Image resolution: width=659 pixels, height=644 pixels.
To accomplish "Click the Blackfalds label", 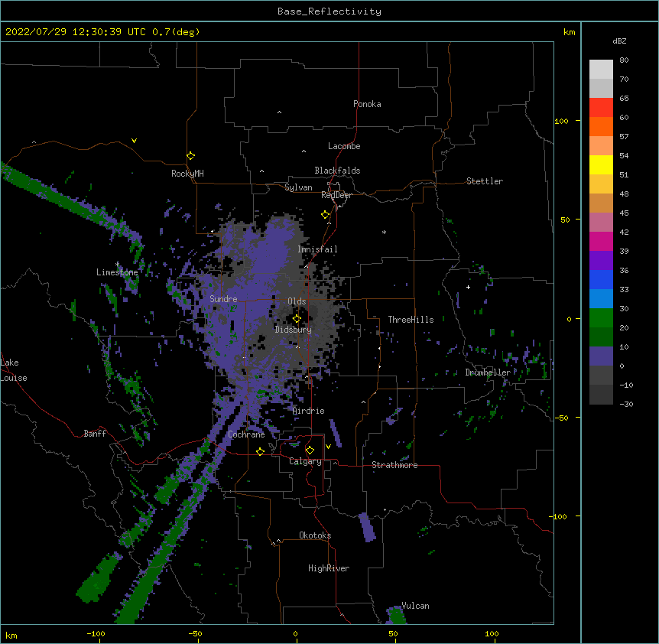I will (x=337, y=171).
